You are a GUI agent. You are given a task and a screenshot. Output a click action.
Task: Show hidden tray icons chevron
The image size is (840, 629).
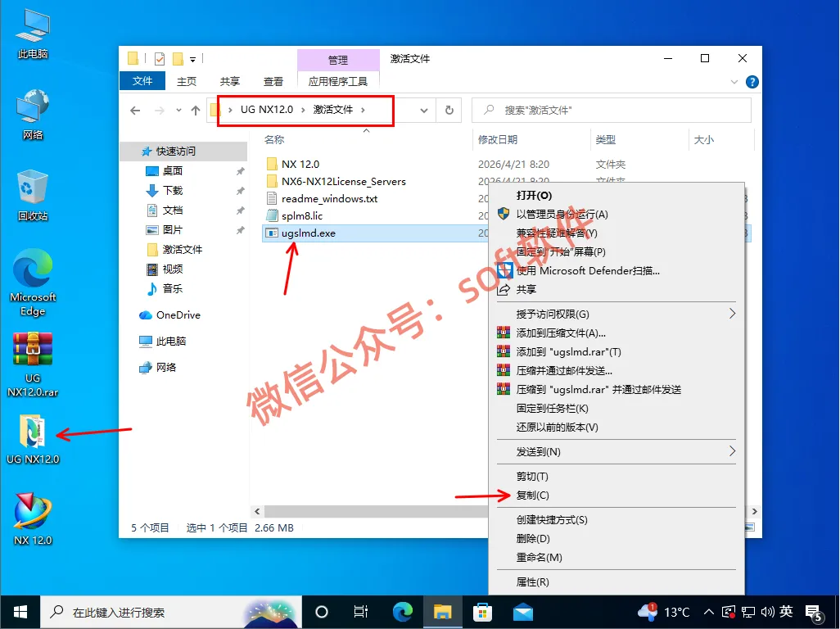[x=708, y=612]
